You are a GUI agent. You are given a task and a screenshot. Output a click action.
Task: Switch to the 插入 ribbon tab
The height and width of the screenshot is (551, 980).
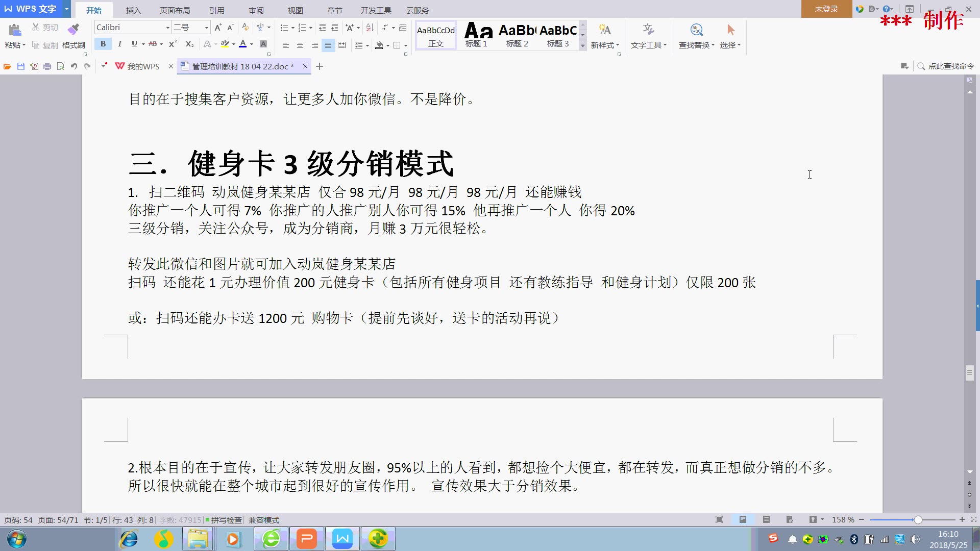132,10
